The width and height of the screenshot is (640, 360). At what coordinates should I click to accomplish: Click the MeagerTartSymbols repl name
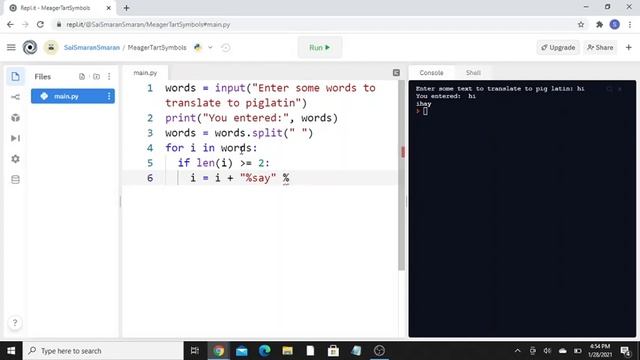pyautogui.click(x=157, y=47)
